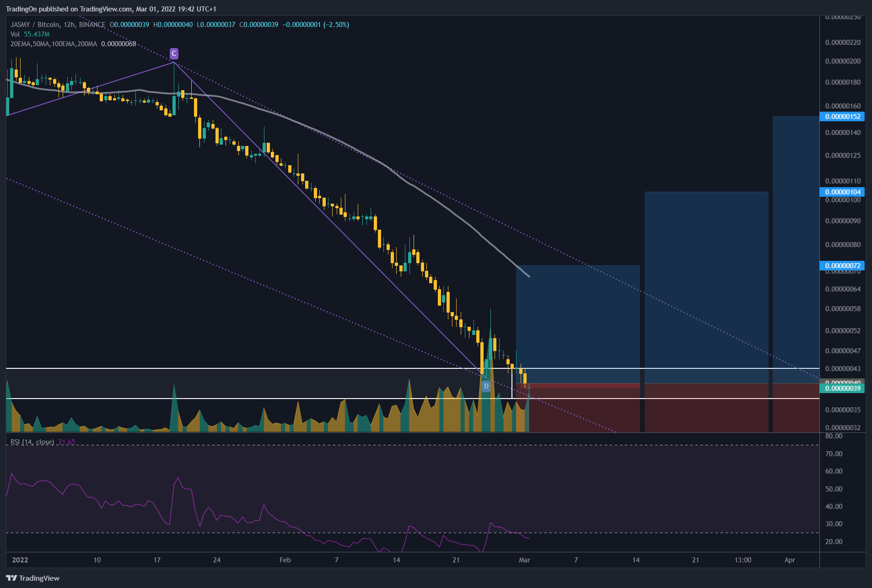Click the open value O0.00000039
Viewport: 872px width, 588px height.
[x=129, y=25]
